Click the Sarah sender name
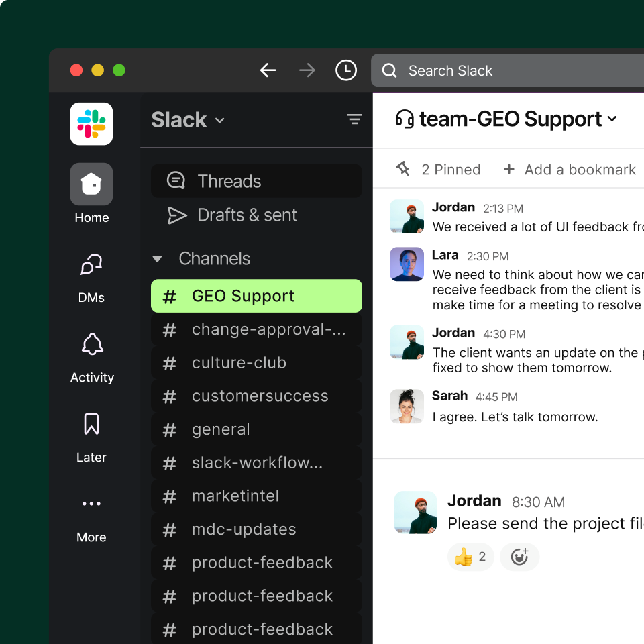The image size is (644, 644). coord(449,396)
